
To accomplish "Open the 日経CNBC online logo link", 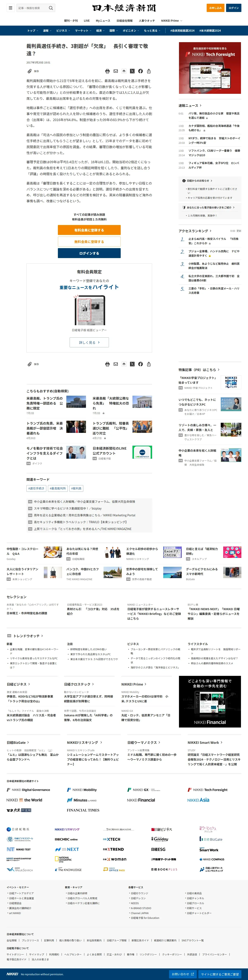I will (x=66, y=839).
